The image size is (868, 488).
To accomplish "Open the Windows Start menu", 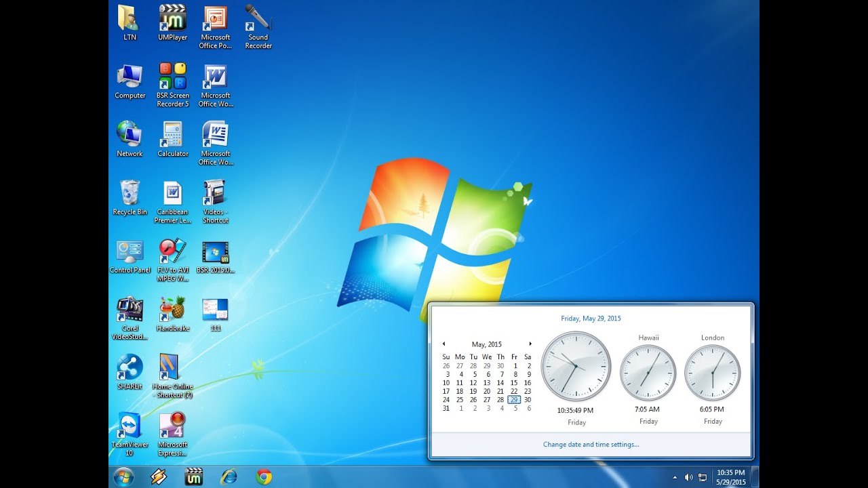I will click(123, 476).
